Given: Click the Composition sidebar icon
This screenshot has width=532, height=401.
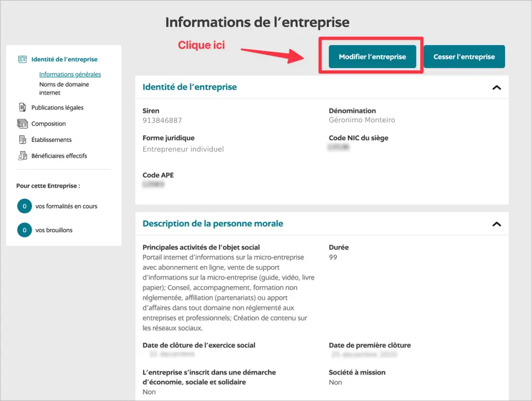Looking at the screenshot, I should click(22, 124).
